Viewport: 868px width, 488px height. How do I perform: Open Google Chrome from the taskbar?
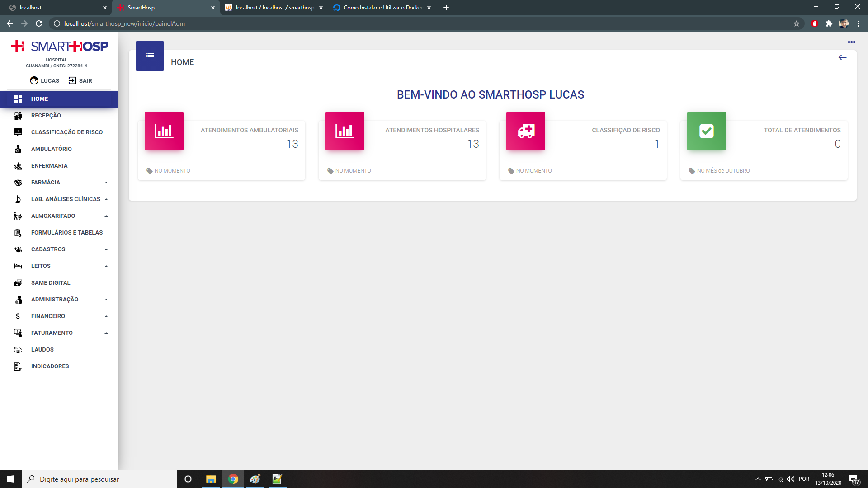(233, 479)
